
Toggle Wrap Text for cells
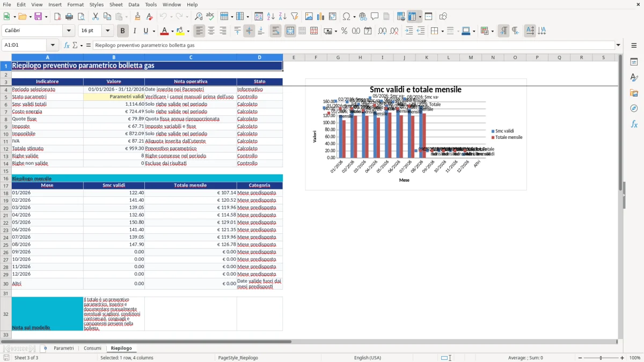[x=276, y=31]
